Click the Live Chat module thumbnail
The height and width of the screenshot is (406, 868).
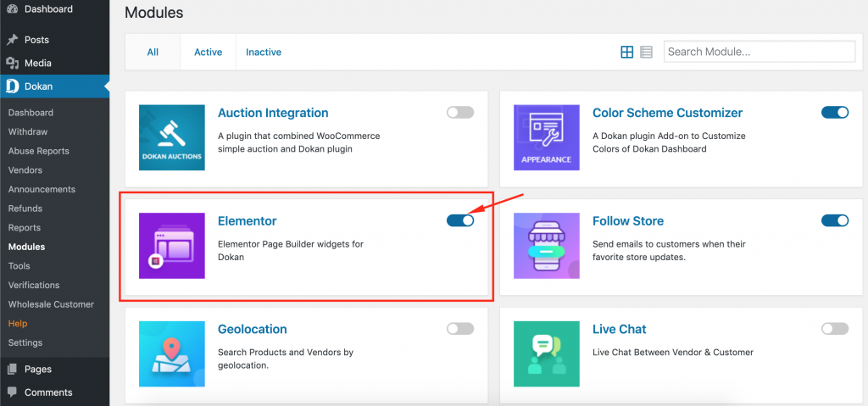[547, 354]
